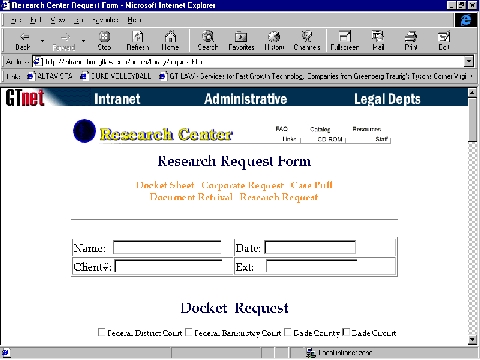This screenshot has height=360, width=480.
Task: Select the Legal Depts navigation tab
Action: [387, 99]
